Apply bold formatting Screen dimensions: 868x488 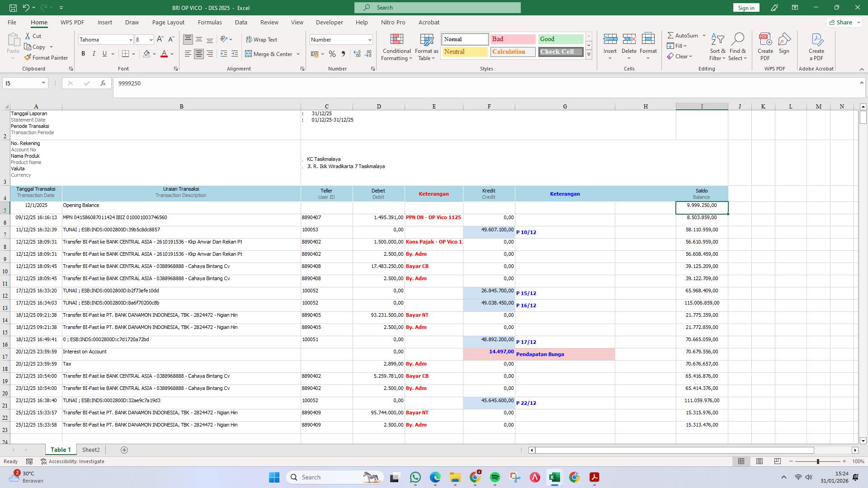(83, 53)
